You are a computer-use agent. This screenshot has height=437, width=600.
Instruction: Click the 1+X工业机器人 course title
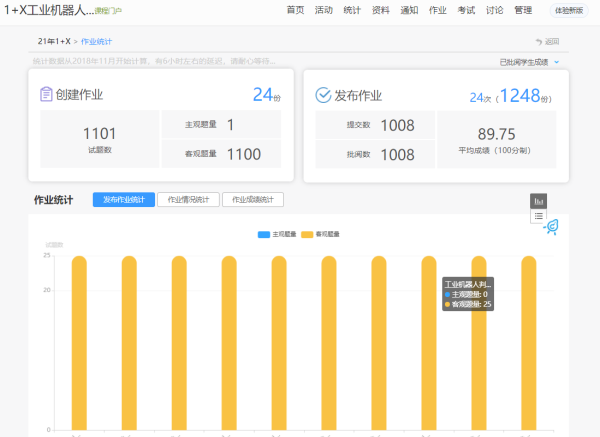click(49, 10)
